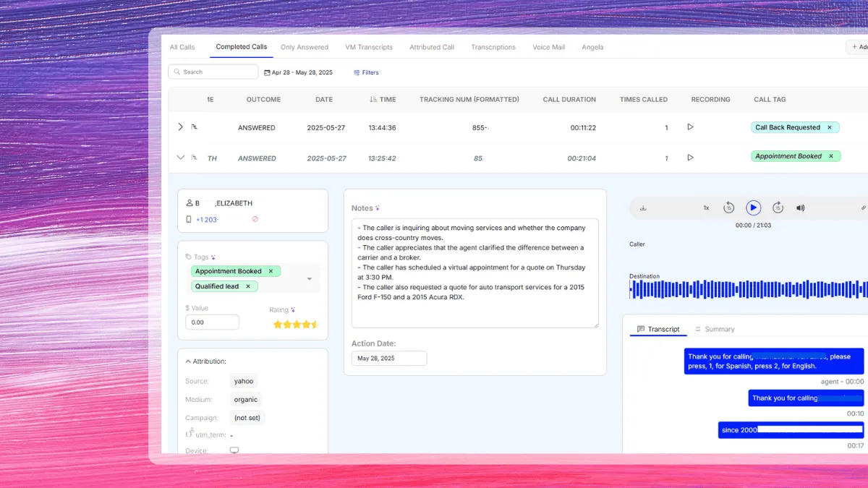Play recording for the 13:44:36 call
868x488 pixels.
(x=690, y=127)
